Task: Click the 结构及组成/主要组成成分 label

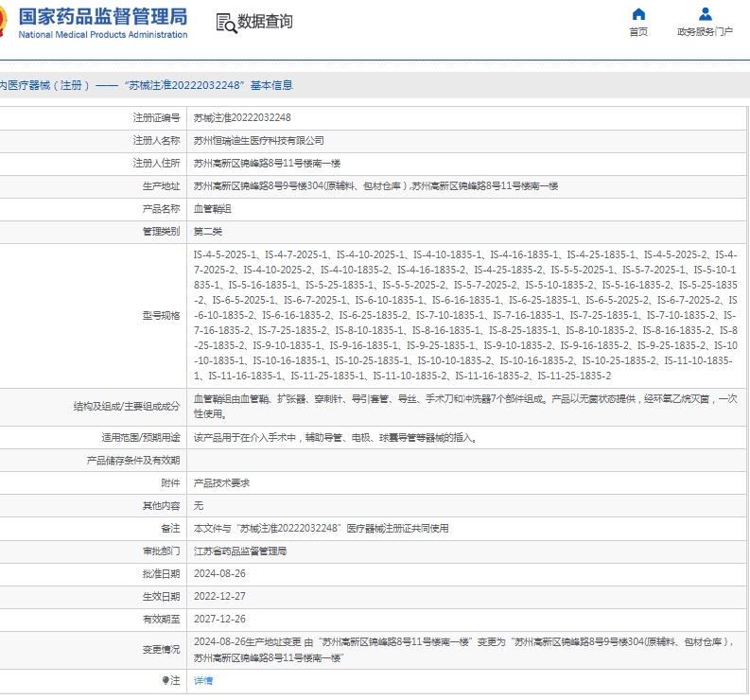Action: (127, 406)
